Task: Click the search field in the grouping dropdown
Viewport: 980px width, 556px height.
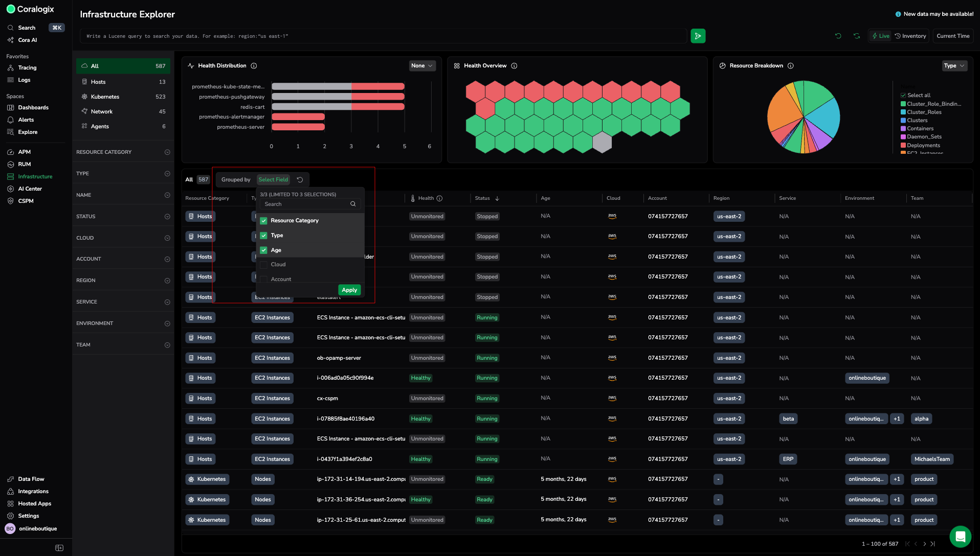Action: pyautogui.click(x=307, y=204)
